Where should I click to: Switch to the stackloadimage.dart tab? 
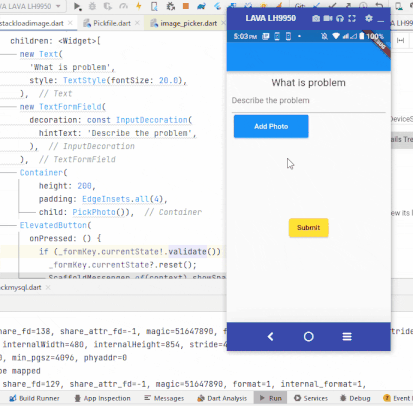point(32,23)
